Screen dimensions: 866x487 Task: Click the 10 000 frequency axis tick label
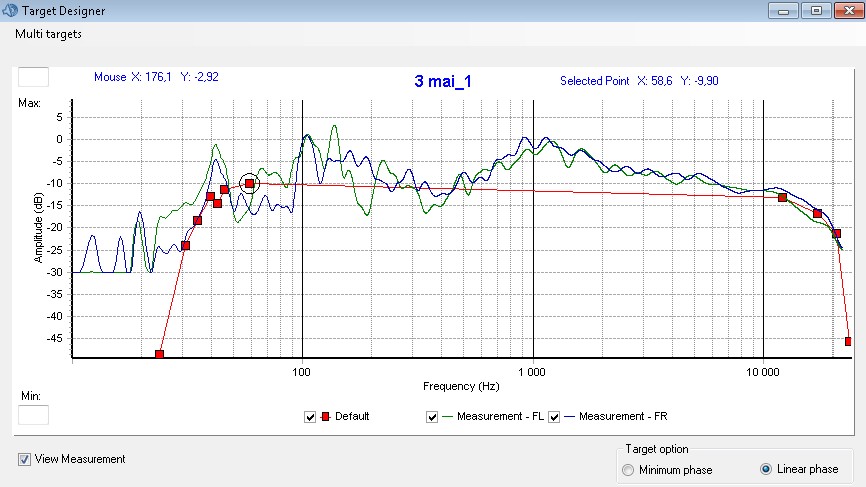[x=763, y=372]
